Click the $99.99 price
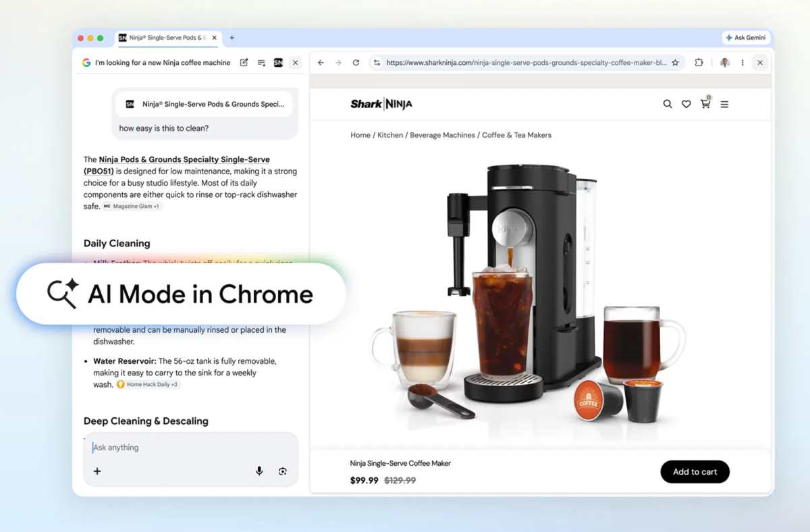 [x=364, y=481]
